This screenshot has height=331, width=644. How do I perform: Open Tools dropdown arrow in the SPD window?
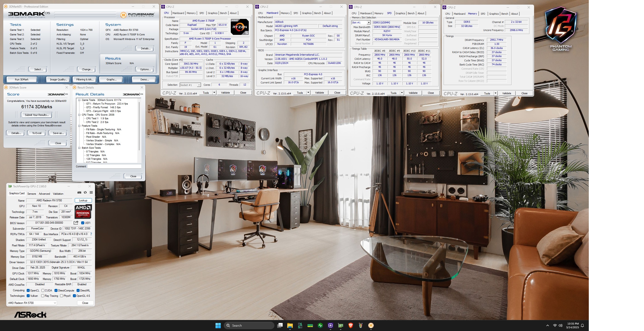(402, 93)
